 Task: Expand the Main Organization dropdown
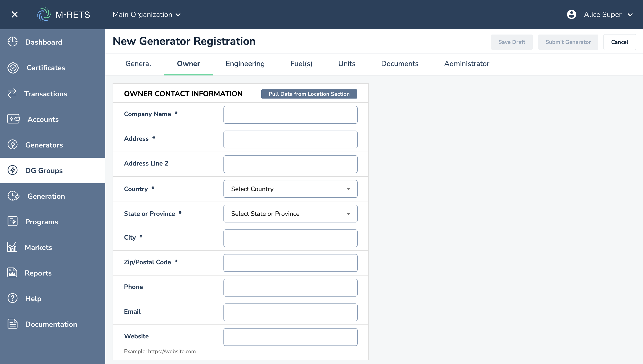(x=147, y=14)
